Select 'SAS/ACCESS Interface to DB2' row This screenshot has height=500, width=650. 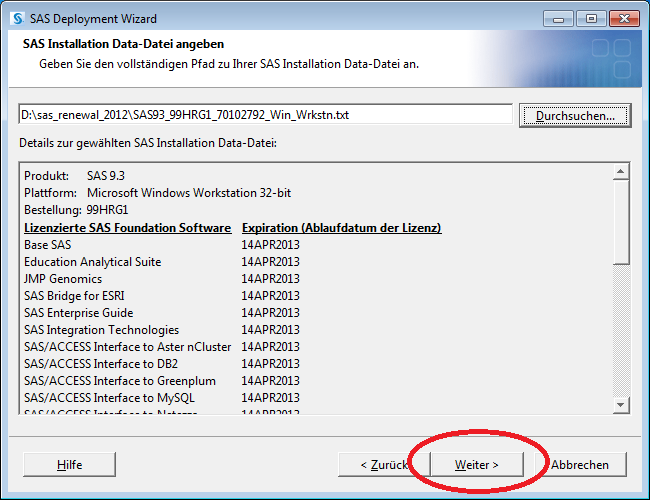pos(162,364)
